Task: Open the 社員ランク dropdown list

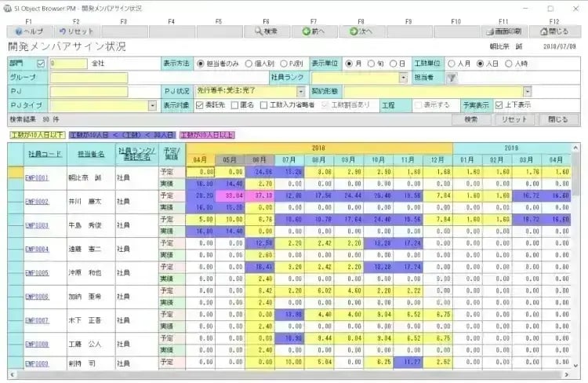Action: pos(403,78)
